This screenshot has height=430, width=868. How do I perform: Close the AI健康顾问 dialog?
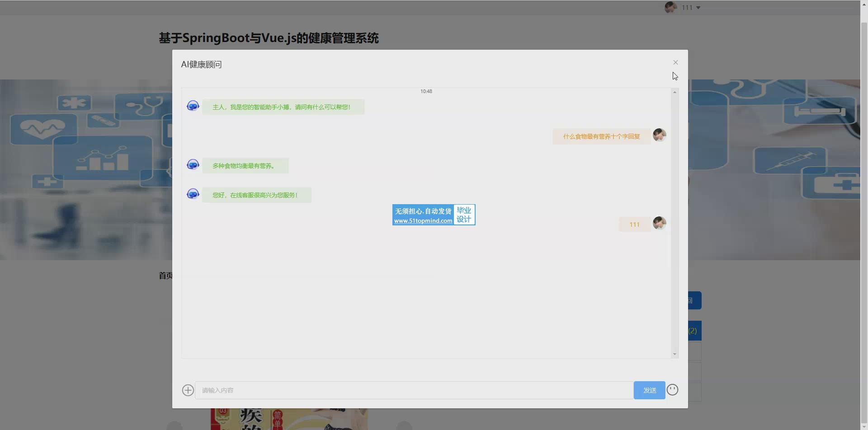tap(675, 62)
